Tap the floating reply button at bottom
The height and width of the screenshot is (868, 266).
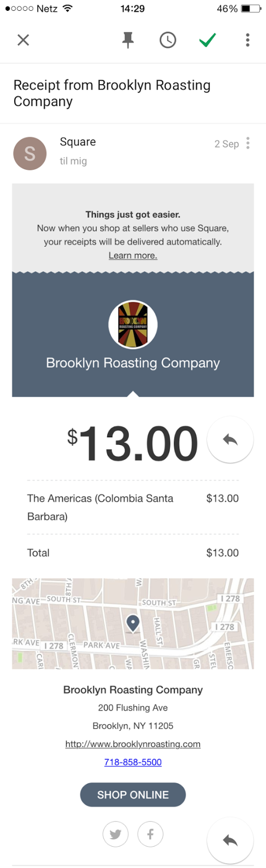230,840
